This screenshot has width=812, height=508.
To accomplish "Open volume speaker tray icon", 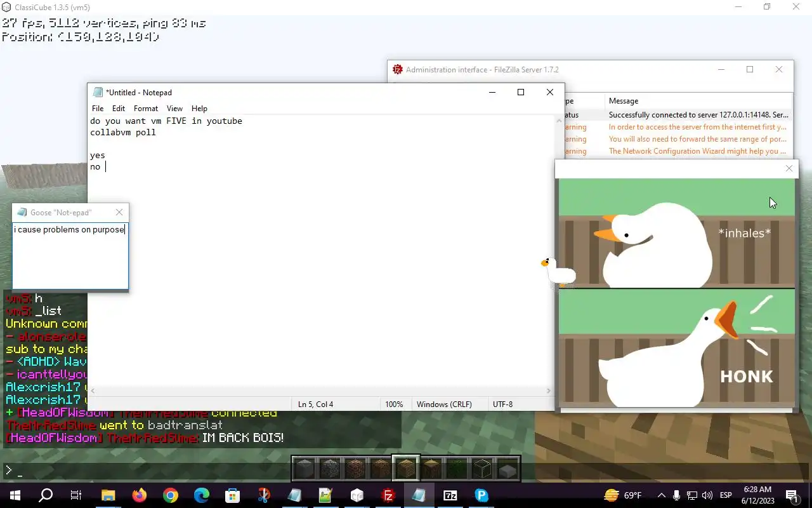I will tap(707, 495).
